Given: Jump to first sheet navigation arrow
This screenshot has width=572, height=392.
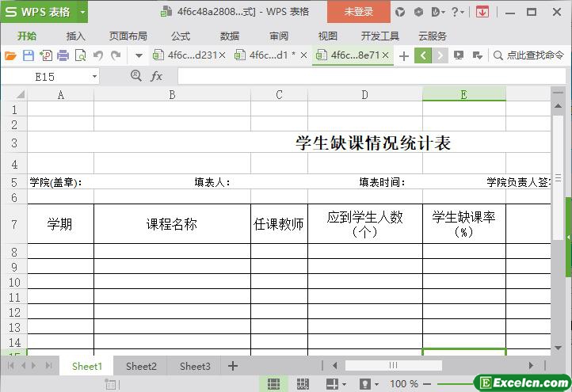Looking at the screenshot, I should point(10,365).
